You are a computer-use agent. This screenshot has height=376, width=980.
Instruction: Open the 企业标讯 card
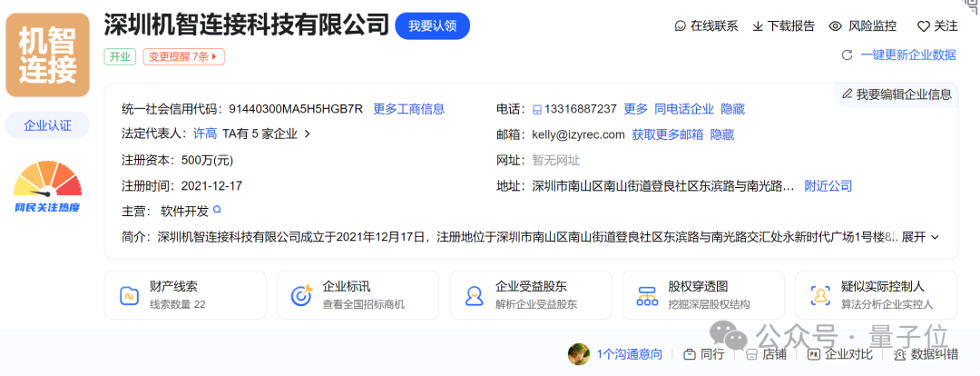click(x=358, y=295)
